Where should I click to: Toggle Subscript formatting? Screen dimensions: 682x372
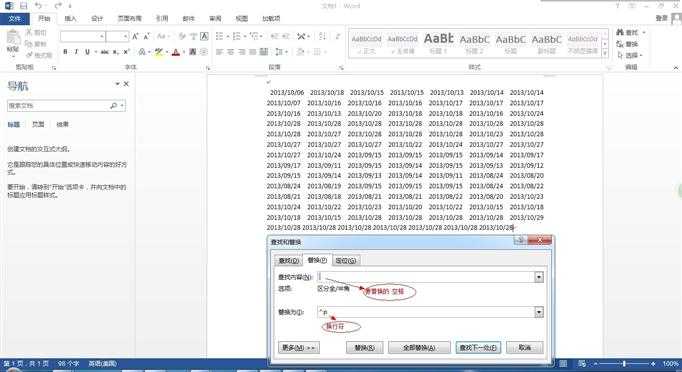coord(115,52)
